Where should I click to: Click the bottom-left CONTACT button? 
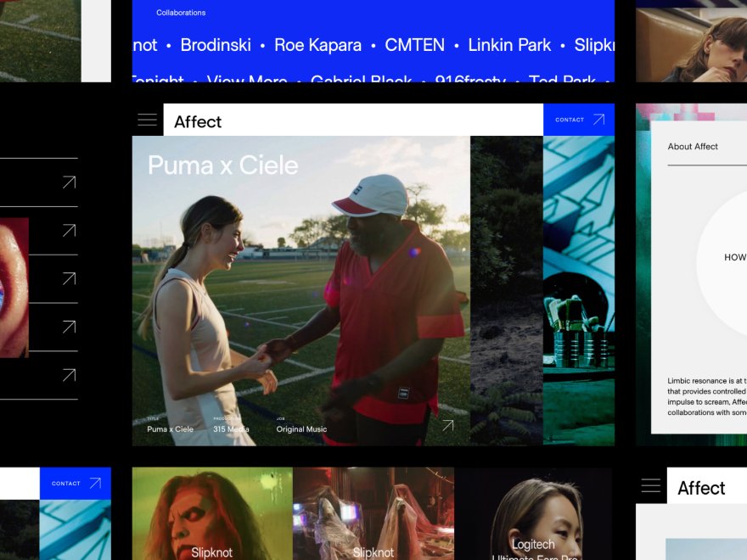[x=76, y=484]
